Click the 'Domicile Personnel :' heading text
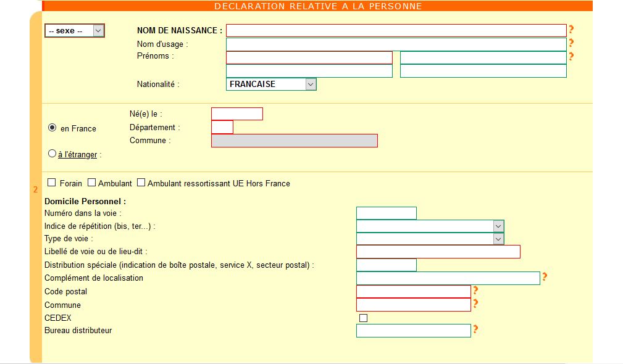The image size is (623, 364). (x=85, y=201)
